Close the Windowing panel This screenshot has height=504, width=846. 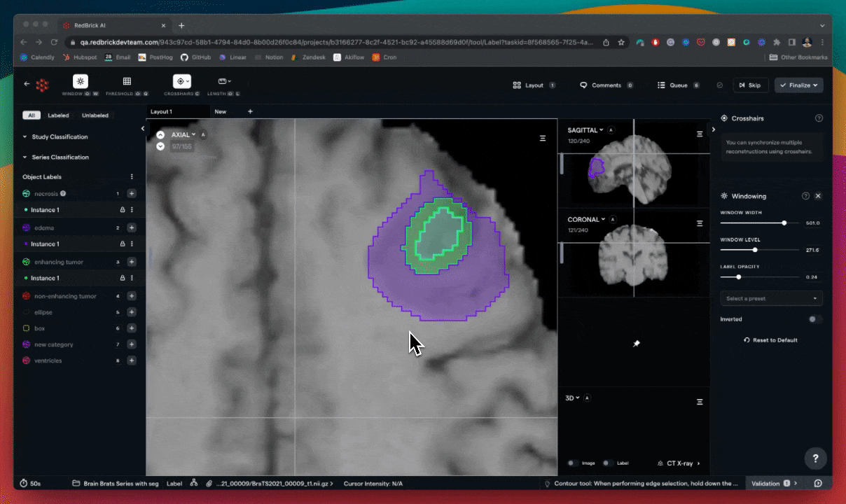818,196
